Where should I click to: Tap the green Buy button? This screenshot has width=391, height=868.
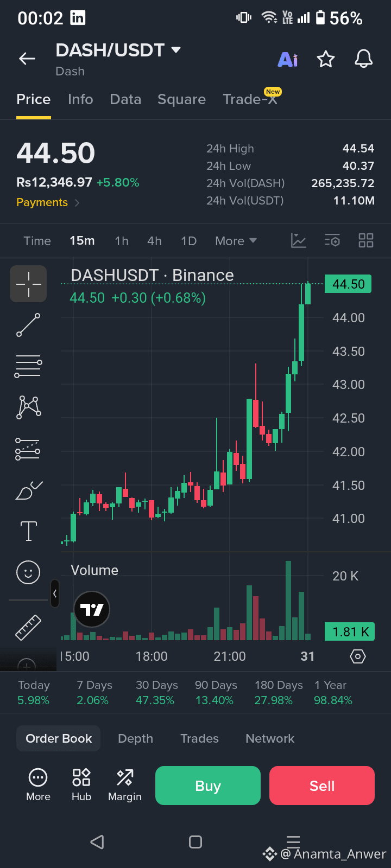(208, 786)
